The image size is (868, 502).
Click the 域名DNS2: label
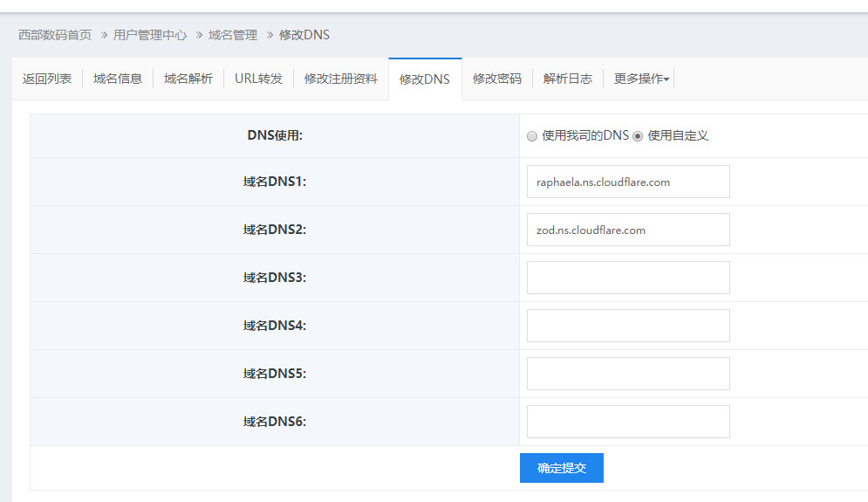coord(275,230)
